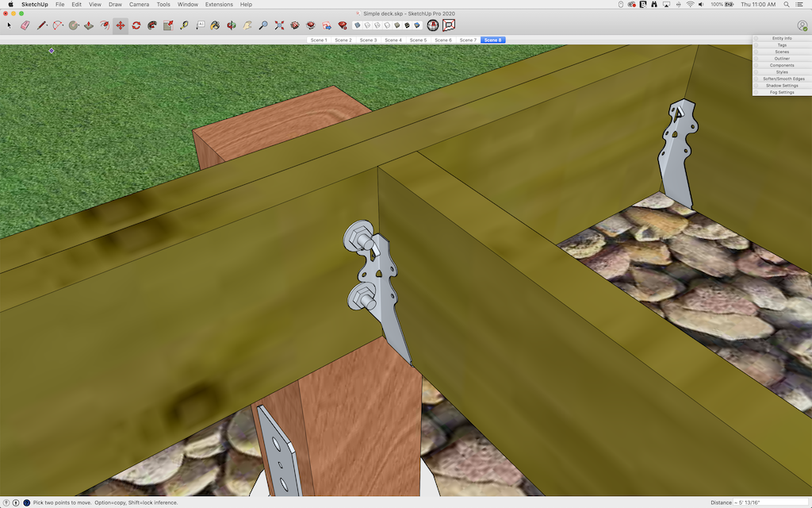Open the Paint Bucket tool
The width and height of the screenshot is (812, 508).
tap(215, 25)
